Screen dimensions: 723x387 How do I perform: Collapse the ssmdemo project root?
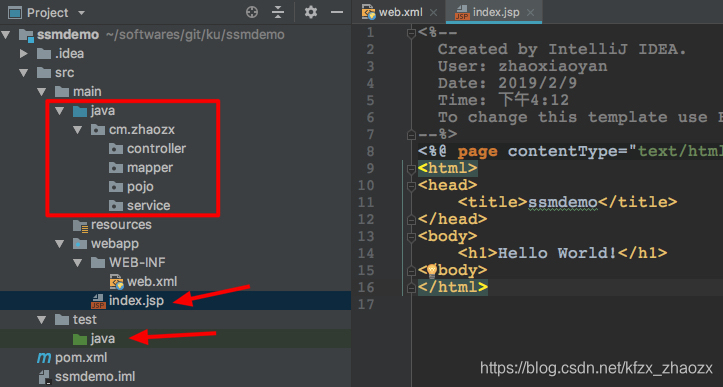(x=6, y=35)
